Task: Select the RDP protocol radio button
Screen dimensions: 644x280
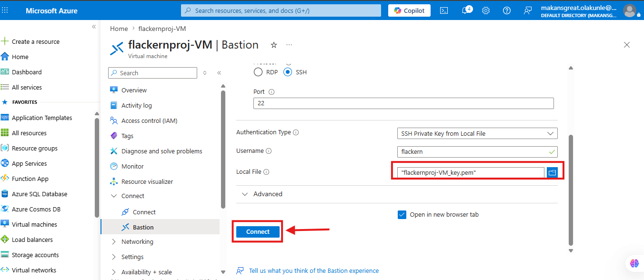Action: (x=258, y=72)
